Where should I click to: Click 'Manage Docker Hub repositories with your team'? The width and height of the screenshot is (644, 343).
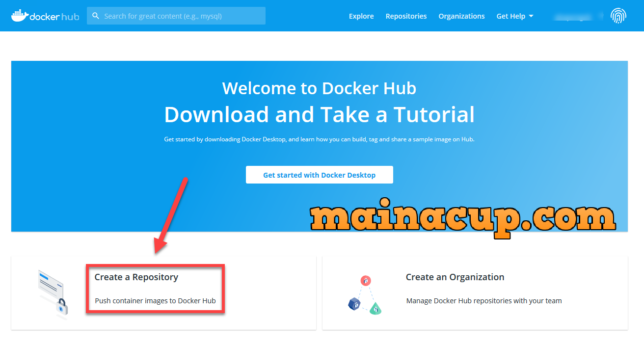click(484, 301)
